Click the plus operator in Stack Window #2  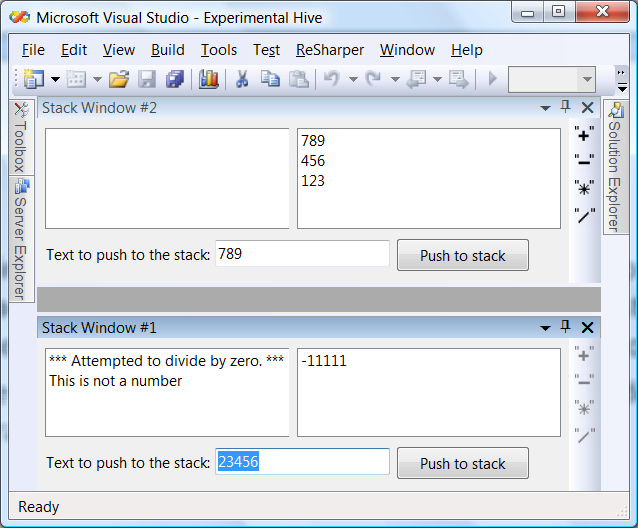(584, 135)
